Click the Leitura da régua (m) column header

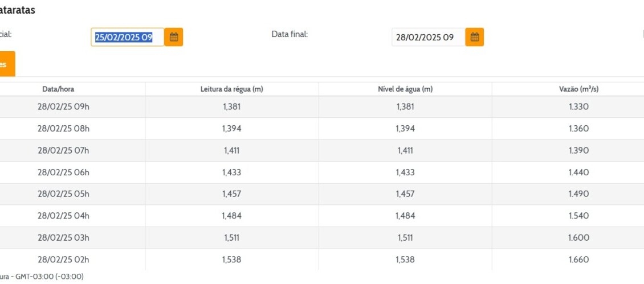click(231, 89)
